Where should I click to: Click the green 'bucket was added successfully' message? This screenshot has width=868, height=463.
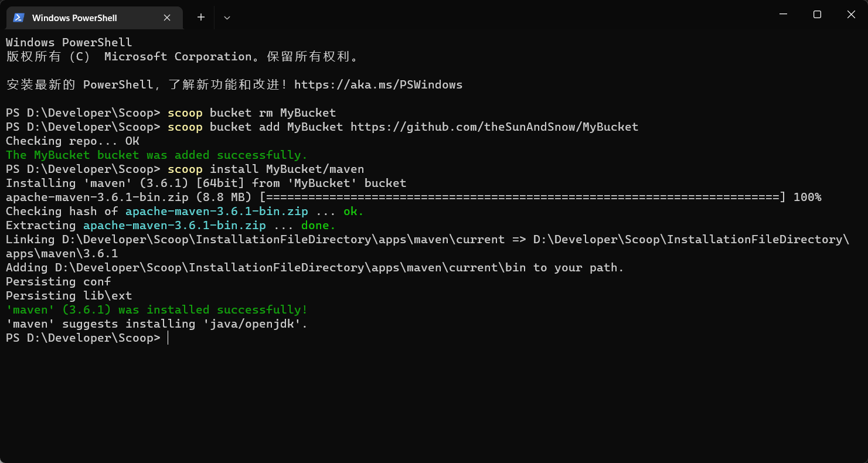pos(156,155)
